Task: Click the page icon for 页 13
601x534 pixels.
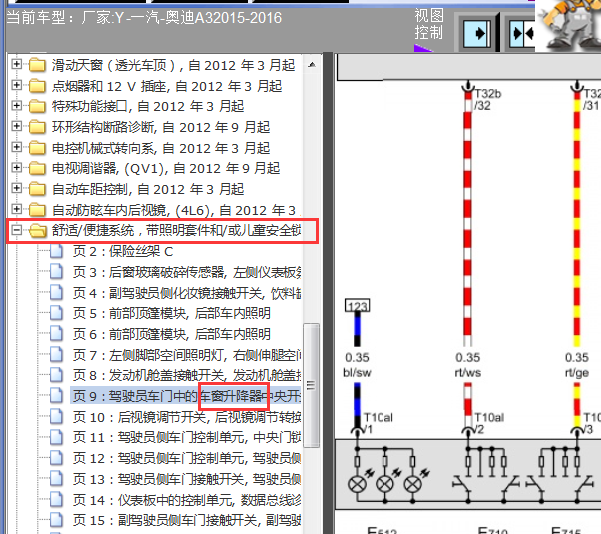Action: (x=56, y=479)
